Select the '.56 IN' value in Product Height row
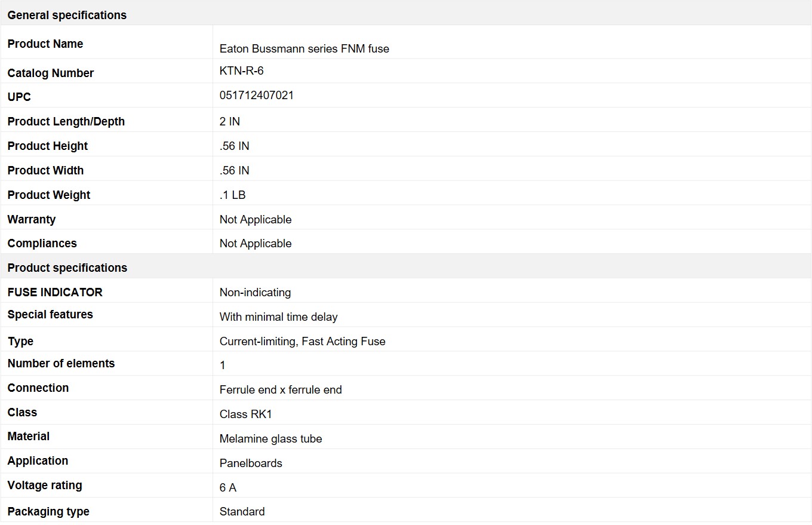 coord(235,146)
